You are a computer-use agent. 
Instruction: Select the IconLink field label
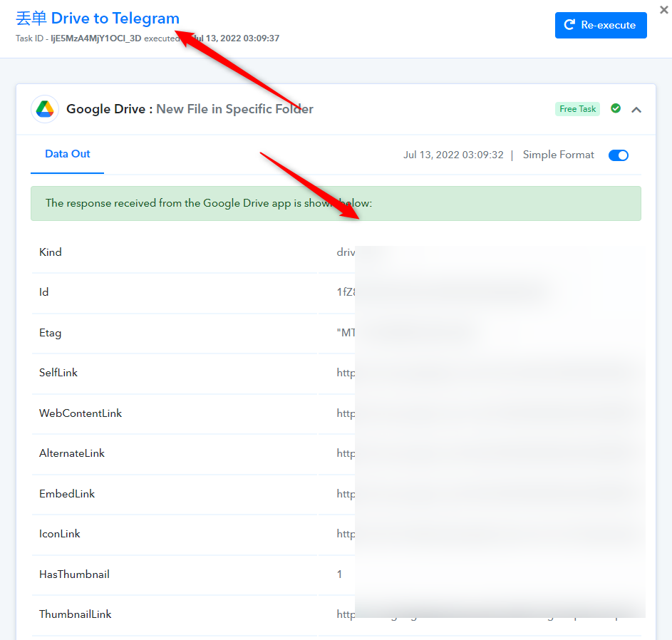point(60,534)
